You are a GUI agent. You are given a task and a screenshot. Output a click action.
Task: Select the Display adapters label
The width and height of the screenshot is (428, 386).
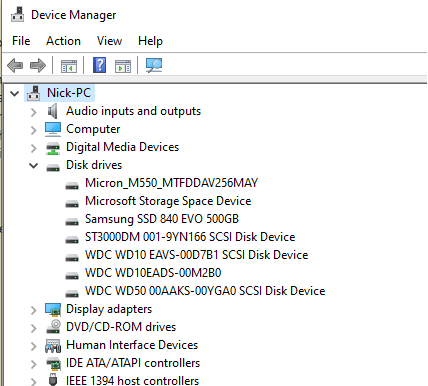point(109,309)
